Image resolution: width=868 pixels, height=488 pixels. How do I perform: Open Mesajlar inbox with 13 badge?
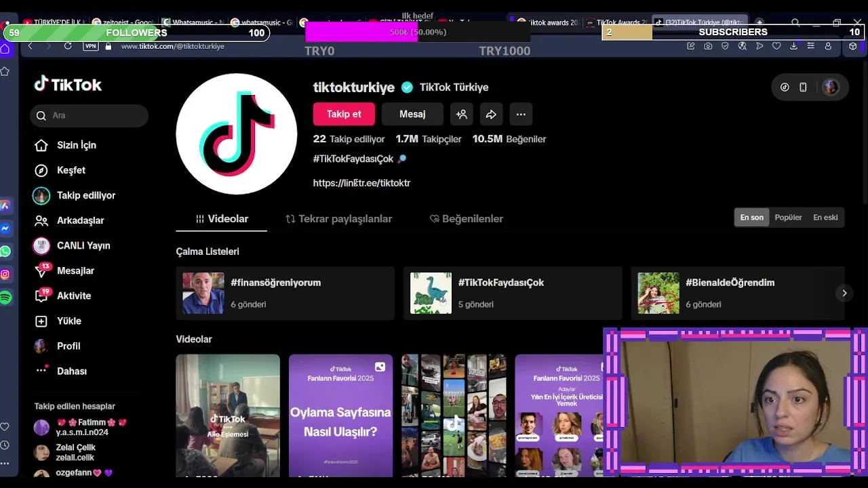(64, 270)
